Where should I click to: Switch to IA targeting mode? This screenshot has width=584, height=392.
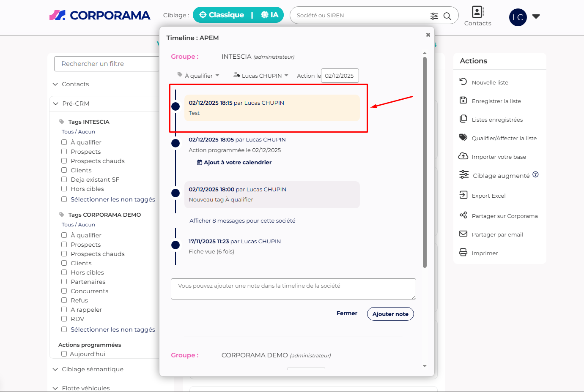click(270, 15)
